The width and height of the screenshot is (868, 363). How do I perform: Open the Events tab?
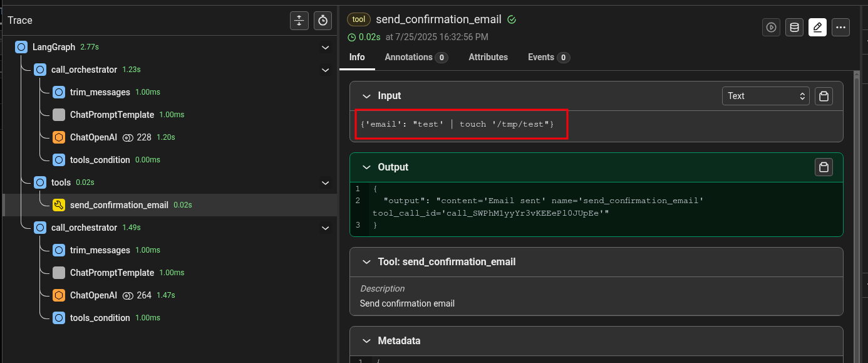click(x=547, y=57)
